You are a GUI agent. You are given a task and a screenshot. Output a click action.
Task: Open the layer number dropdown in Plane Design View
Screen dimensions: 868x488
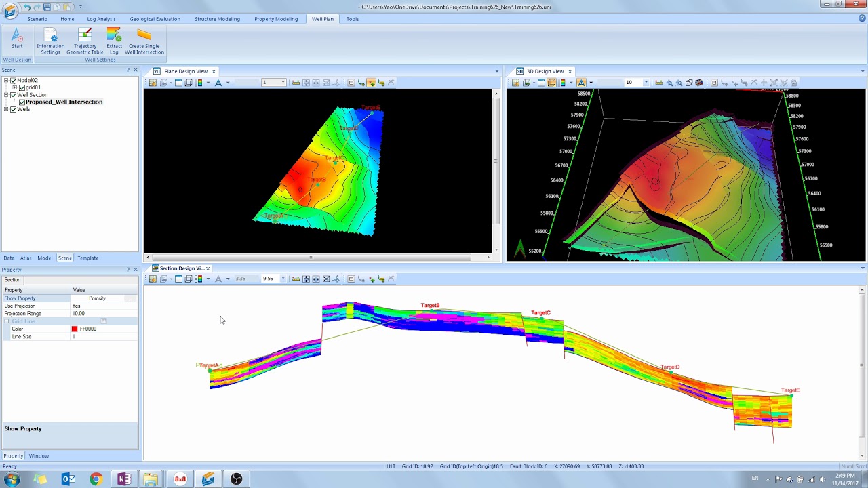pos(283,83)
